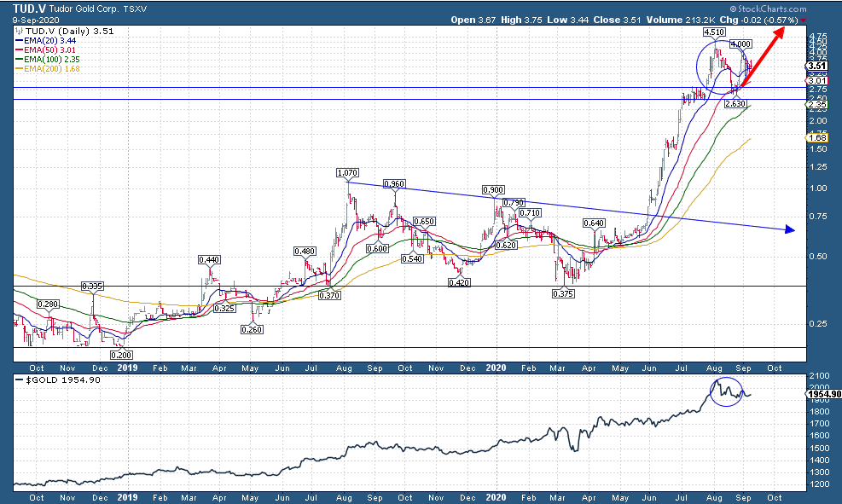The width and height of the screenshot is (842, 504).
Task: Click the 4.000 price label
Action: [x=740, y=44]
